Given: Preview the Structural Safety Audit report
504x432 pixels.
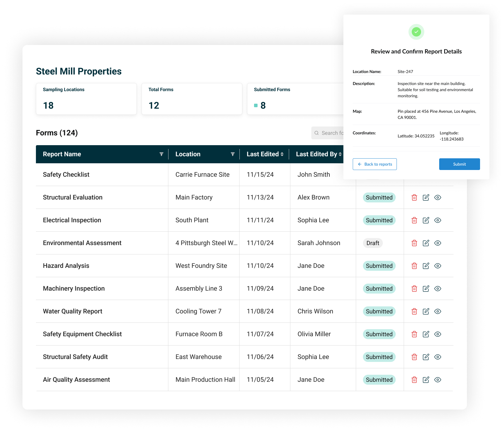Looking at the screenshot, I should coord(437,357).
